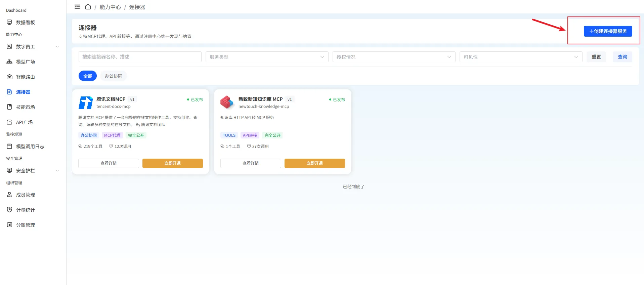Image resolution: width=644 pixels, height=285 pixels.
Task: View details of 腾讯文档MCP
Action: pos(109,163)
